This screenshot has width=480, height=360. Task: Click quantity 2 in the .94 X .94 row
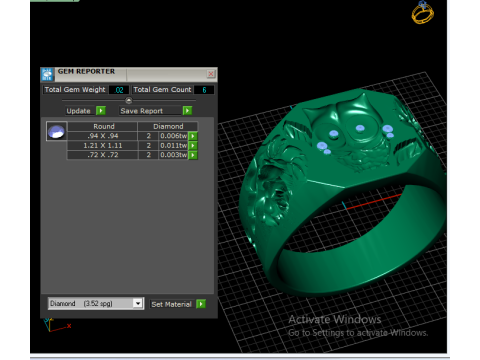149,136
